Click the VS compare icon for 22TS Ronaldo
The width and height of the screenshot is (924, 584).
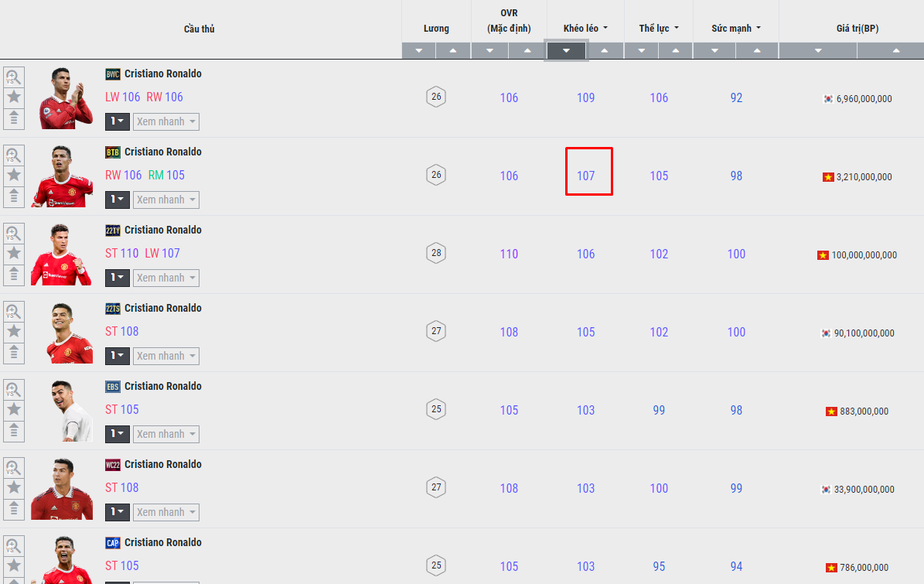tap(14, 311)
